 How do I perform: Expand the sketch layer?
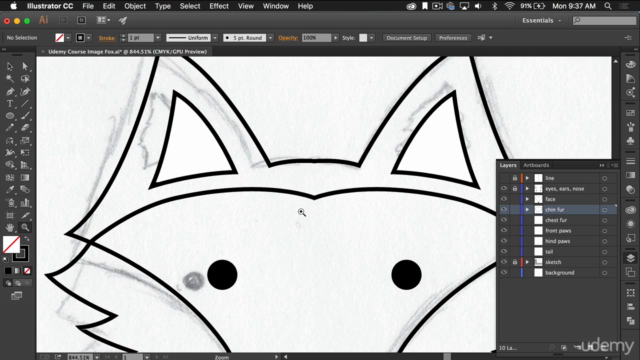click(527, 262)
